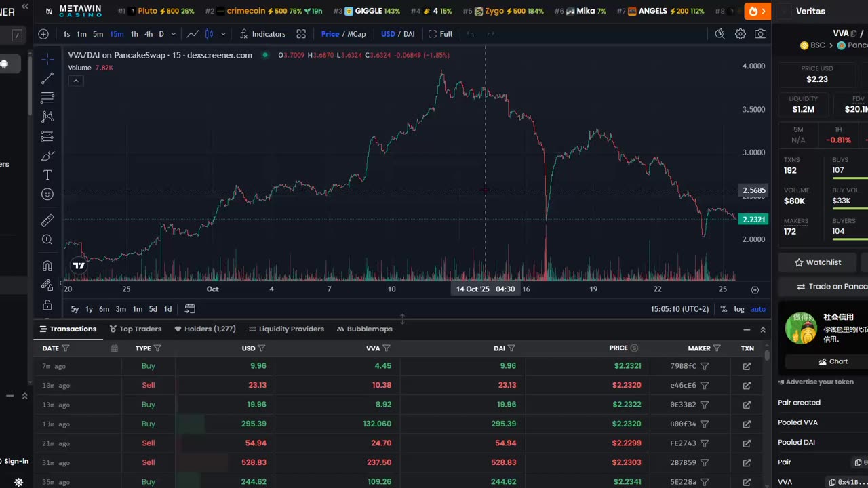The width and height of the screenshot is (868, 488).
Task: Switch to the Liquidity Providers tab
Action: [x=286, y=329]
